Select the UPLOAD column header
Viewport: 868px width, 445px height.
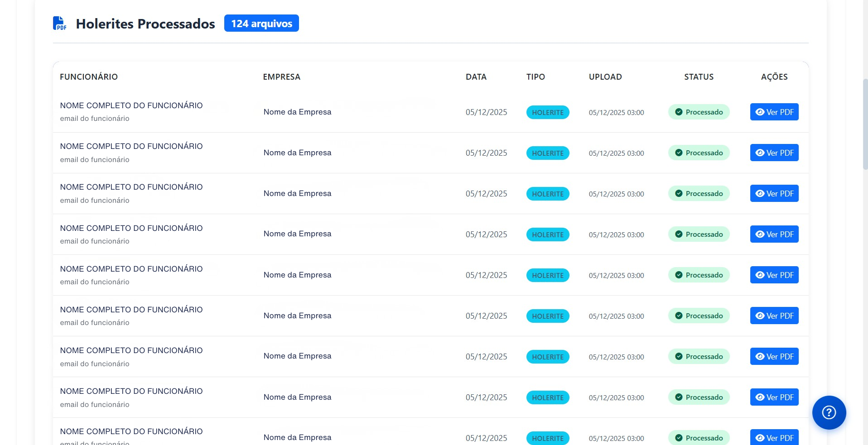605,77
